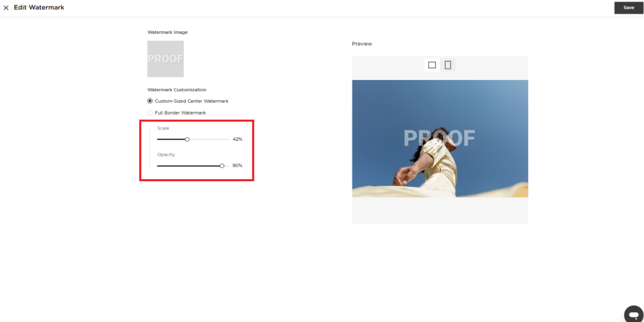Click the Preview section label

point(362,44)
